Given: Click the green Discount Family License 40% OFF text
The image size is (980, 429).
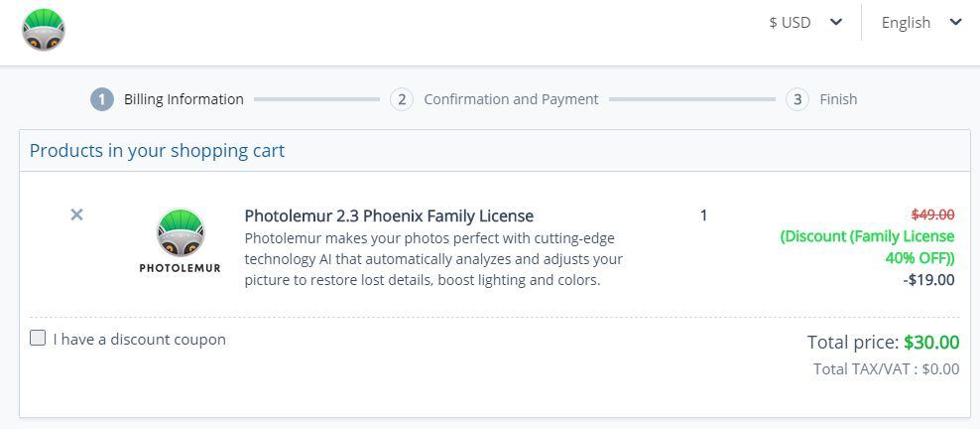Looking at the screenshot, I should point(867,247).
